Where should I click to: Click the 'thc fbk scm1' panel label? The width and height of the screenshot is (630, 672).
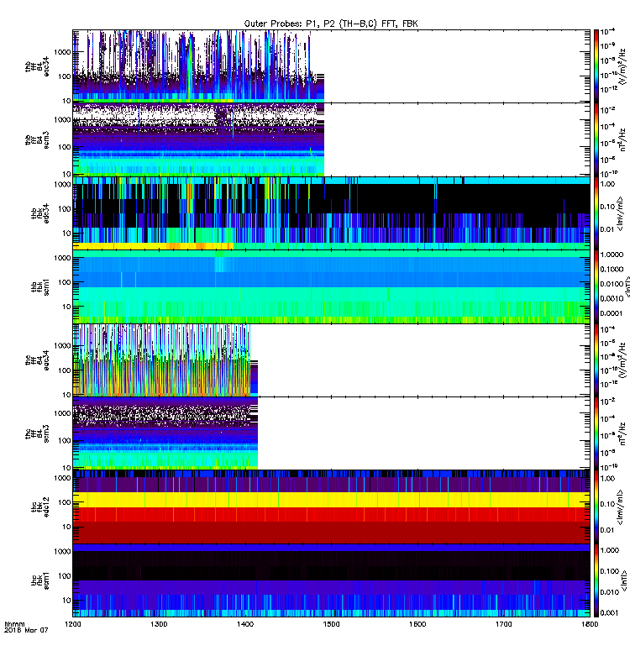tap(40, 580)
